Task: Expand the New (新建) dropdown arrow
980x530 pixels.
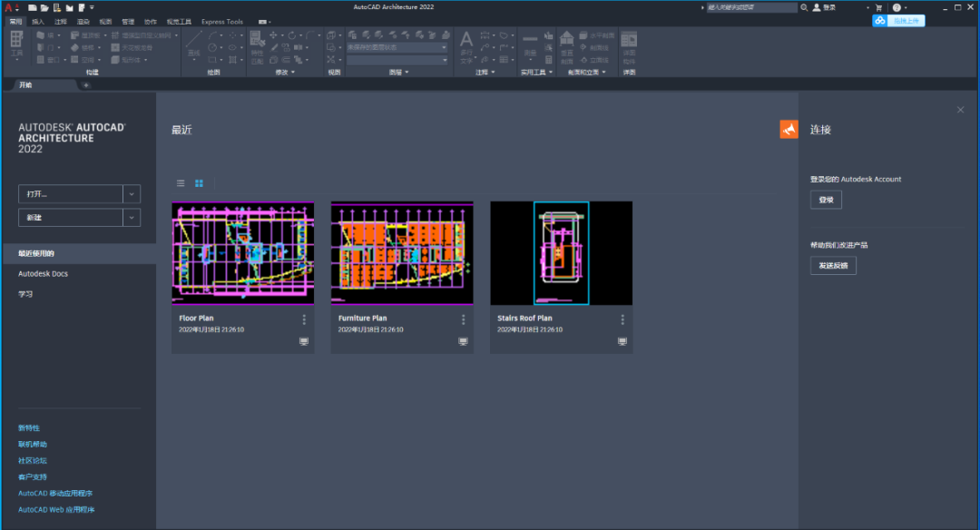Action: point(132,218)
